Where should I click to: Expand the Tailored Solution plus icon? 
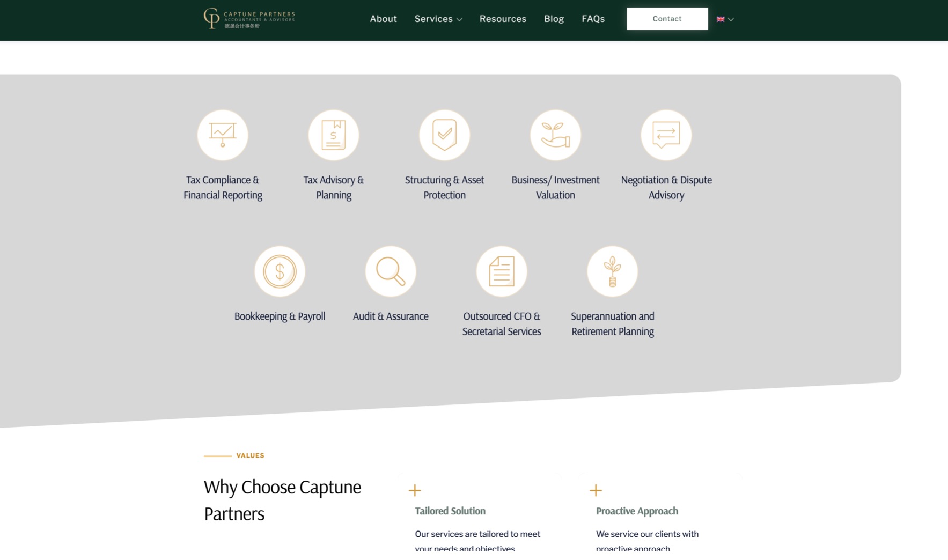[415, 490]
